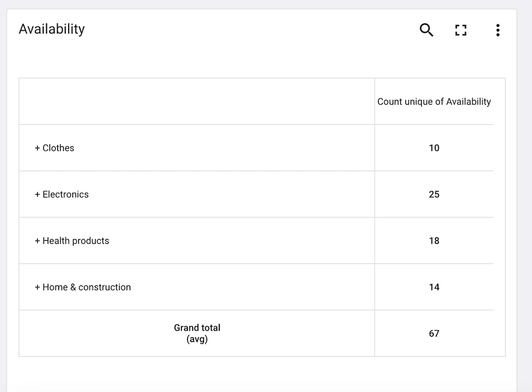532x392 pixels.
Task: Click the Count unique of Availability header
Action: pos(434,102)
